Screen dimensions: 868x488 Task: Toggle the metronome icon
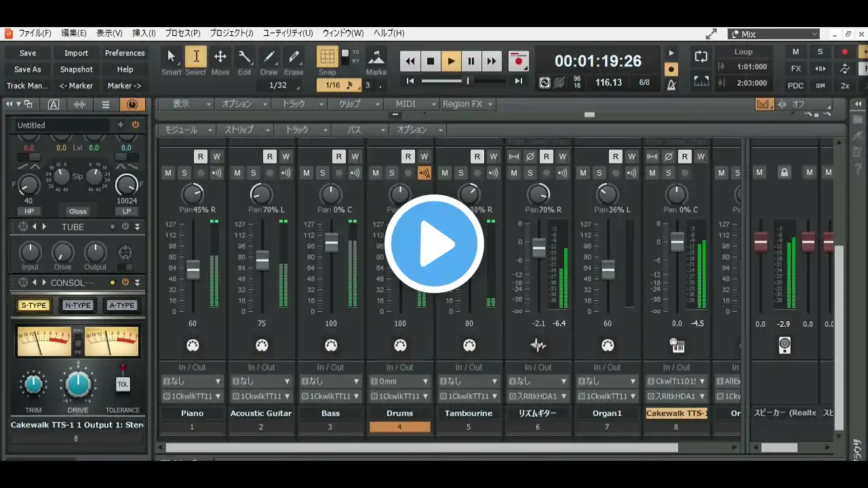coord(671,85)
